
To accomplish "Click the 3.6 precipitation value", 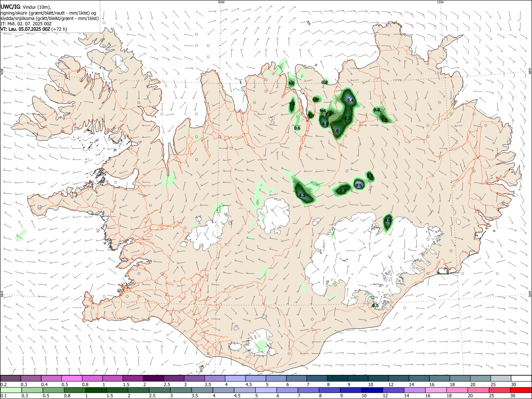I will point(336,131).
